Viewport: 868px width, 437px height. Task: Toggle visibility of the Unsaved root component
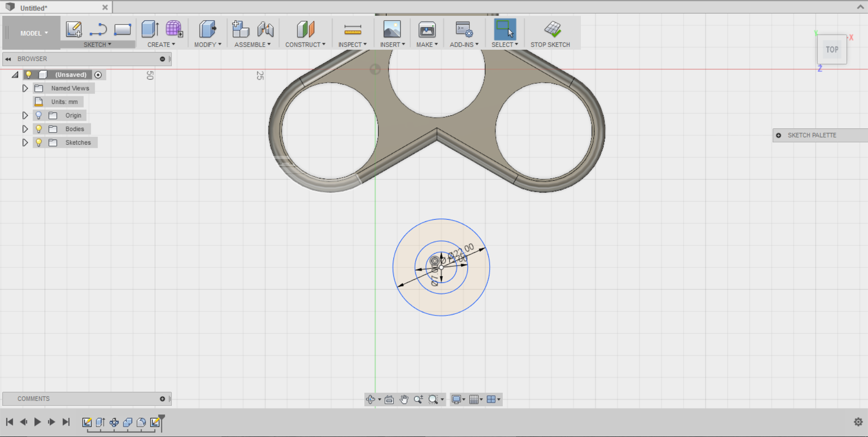coord(28,75)
